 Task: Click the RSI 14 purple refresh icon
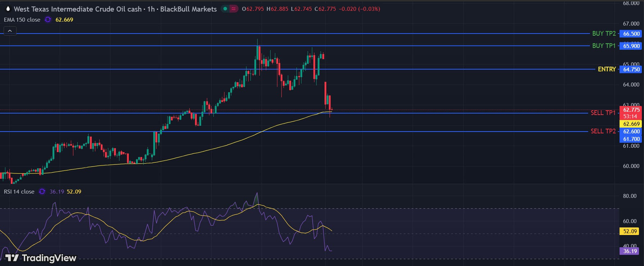coord(42,191)
